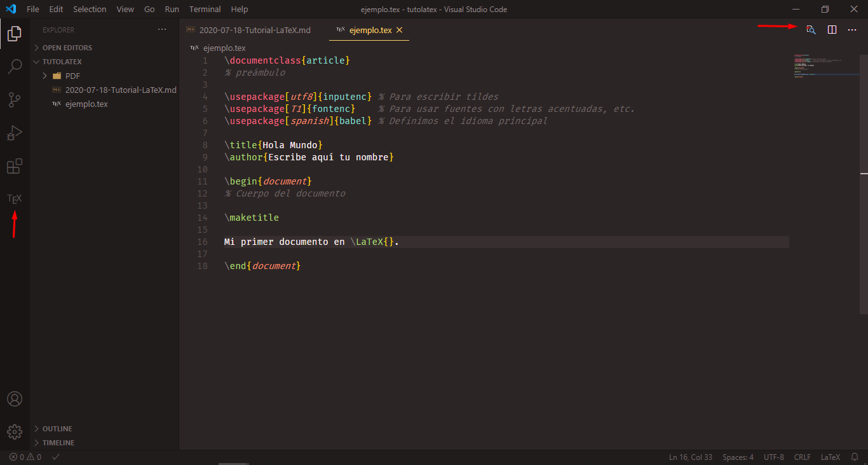Change the CRLF line ending setting
Screen dimensions: 868x465
tap(802, 457)
